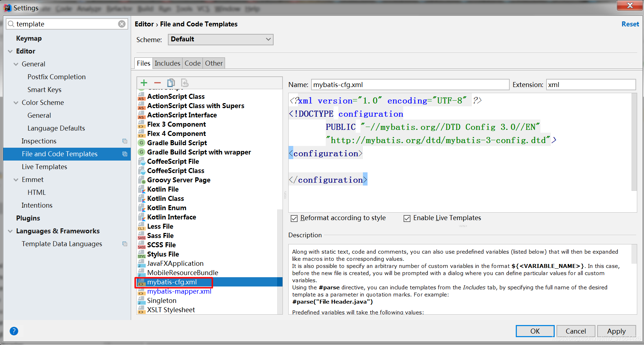
Task: Select the mybatis-mapper.xml template
Action: point(179,291)
